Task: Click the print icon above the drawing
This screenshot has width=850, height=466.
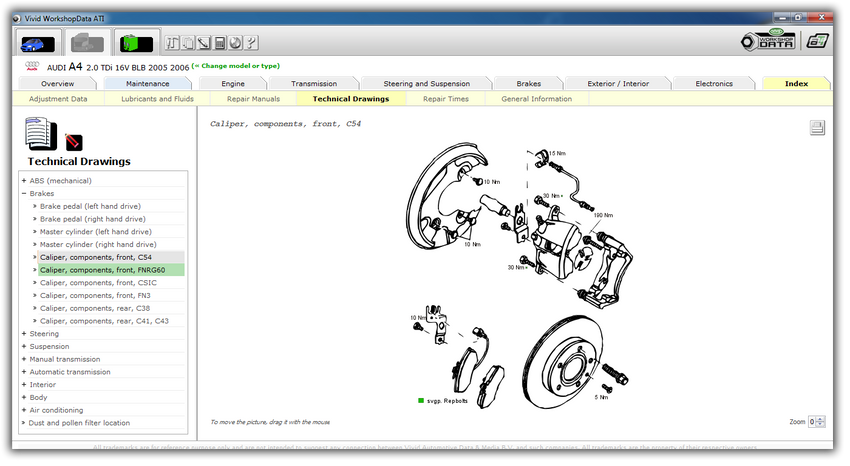Action: (x=817, y=128)
